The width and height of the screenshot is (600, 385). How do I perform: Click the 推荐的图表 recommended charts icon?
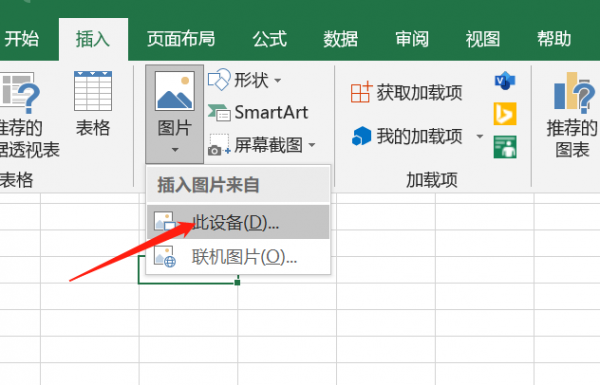(573, 93)
